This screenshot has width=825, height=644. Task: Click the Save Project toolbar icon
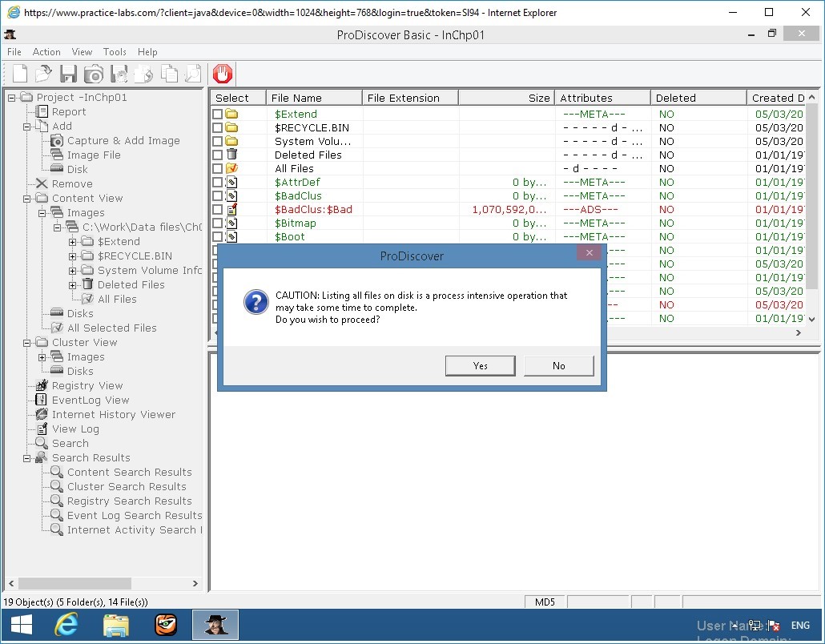point(68,74)
